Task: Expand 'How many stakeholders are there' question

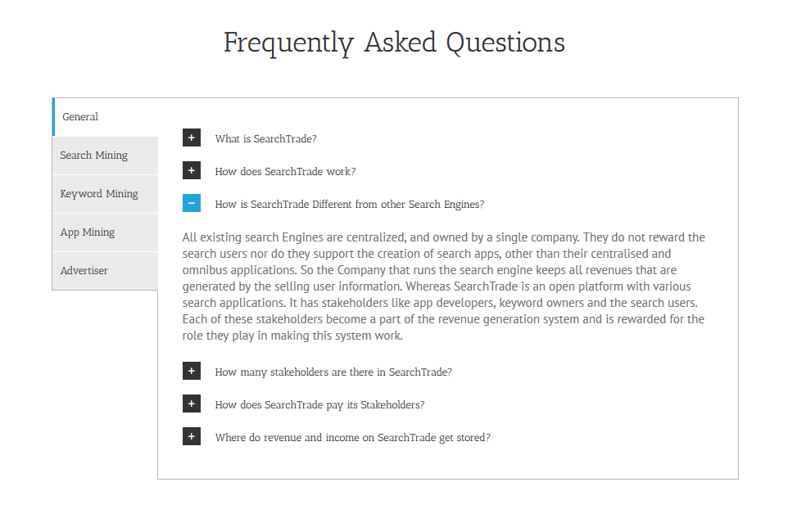Action: point(333,372)
